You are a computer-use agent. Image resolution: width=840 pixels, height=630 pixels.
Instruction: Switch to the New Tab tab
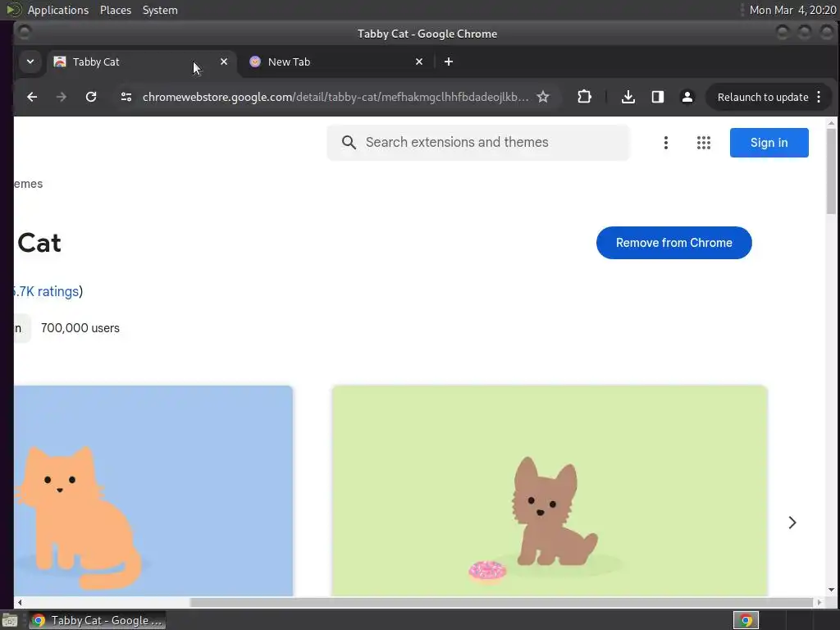pyautogui.click(x=335, y=62)
